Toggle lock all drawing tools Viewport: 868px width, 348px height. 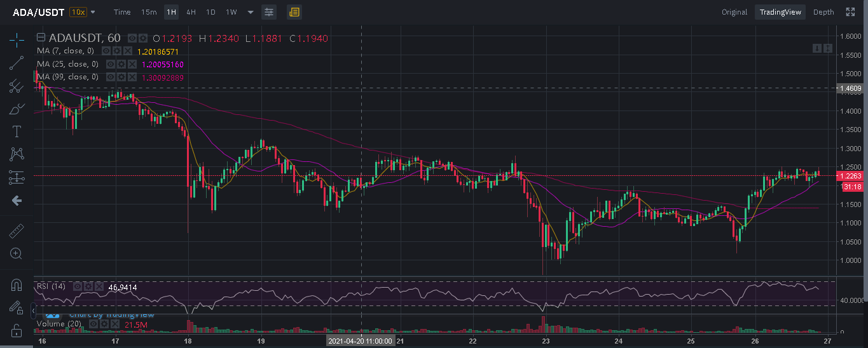coord(17,330)
